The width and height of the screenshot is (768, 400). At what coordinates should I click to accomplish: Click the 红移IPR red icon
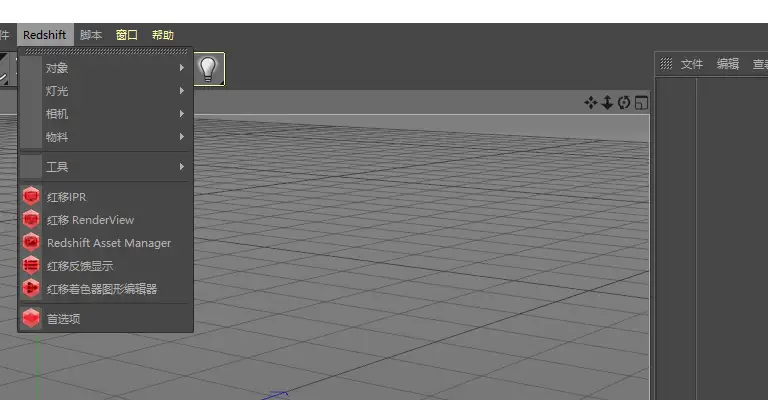pyautogui.click(x=31, y=197)
